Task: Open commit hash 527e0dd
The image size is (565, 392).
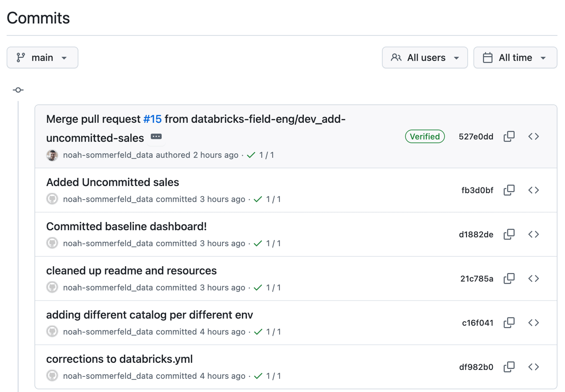Action: (476, 137)
